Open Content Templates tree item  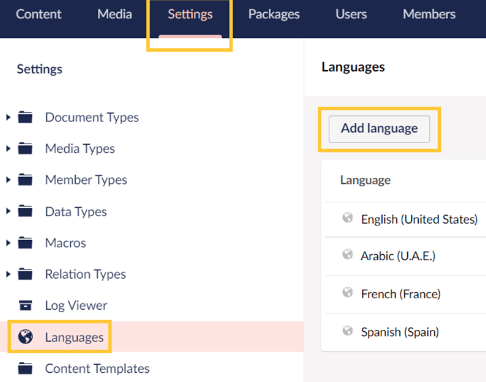[x=97, y=369]
